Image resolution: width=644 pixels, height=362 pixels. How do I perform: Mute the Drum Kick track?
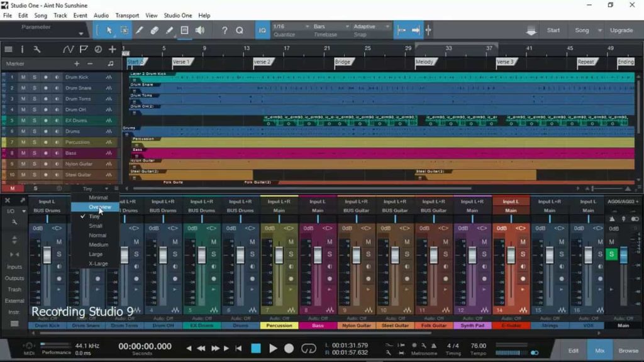click(x=23, y=77)
